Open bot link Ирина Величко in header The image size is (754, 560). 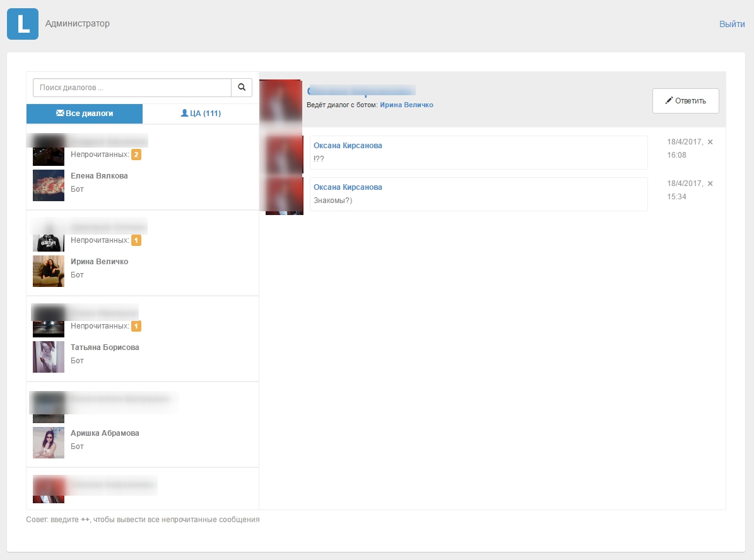[x=406, y=105]
